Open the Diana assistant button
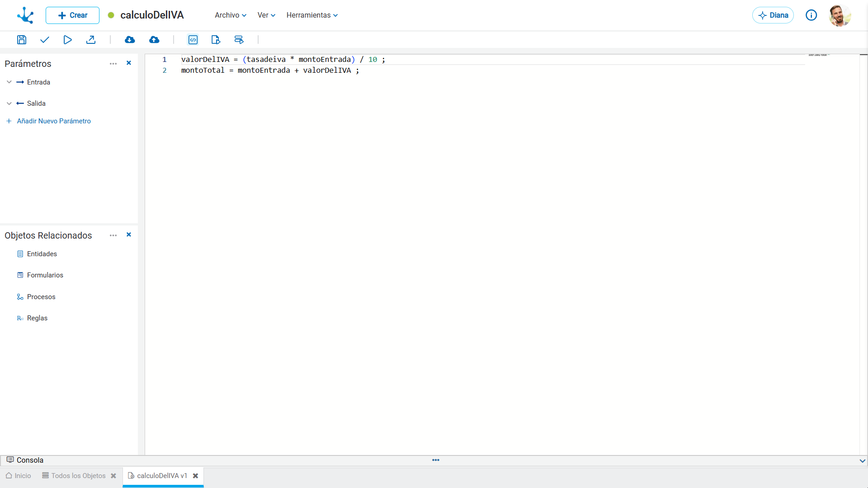This screenshot has width=868, height=488. pos(773,15)
